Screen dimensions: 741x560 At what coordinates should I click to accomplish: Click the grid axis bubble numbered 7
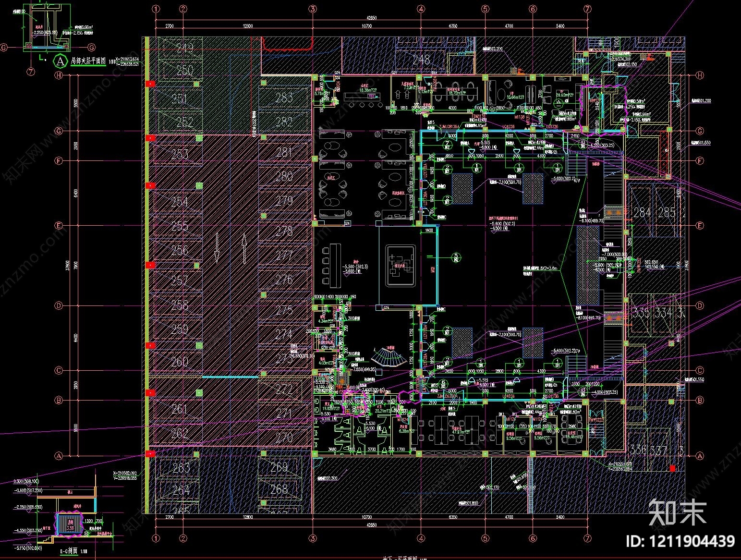point(587,8)
